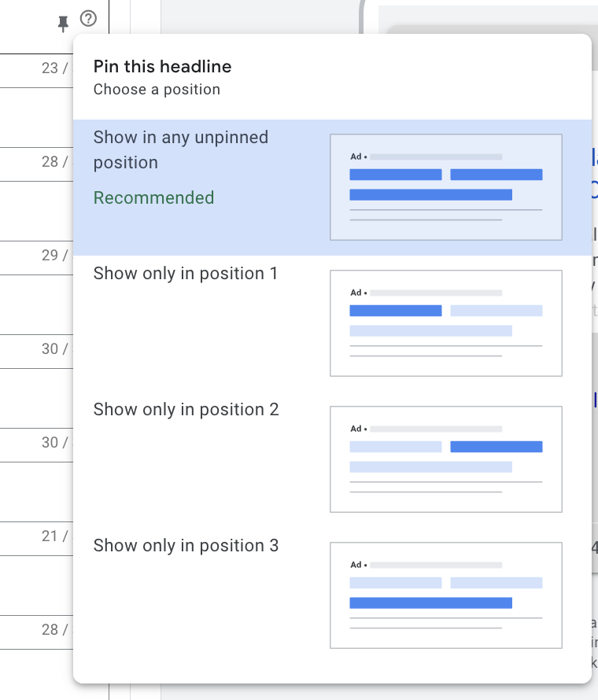Click the position 3 ad preview thumbnail
This screenshot has width=598, height=700.
(x=445, y=595)
